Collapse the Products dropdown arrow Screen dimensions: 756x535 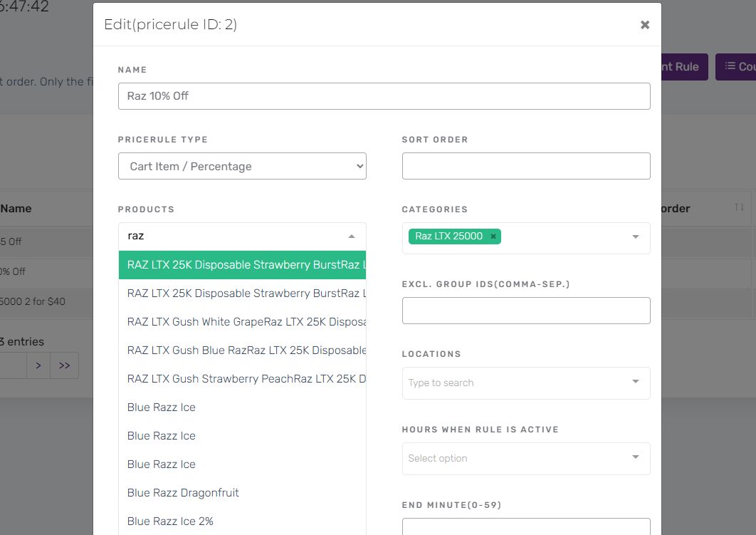[x=352, y=236]
